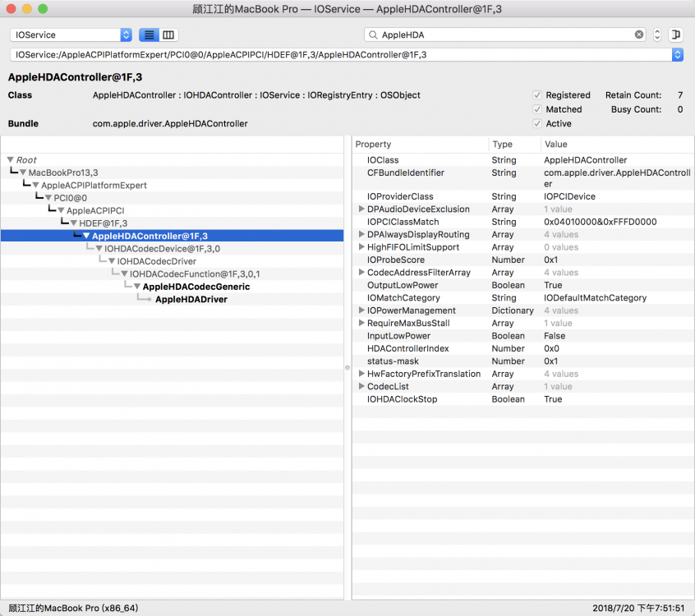Switch to column browser view
695x616 pixels.
point(168,34)
